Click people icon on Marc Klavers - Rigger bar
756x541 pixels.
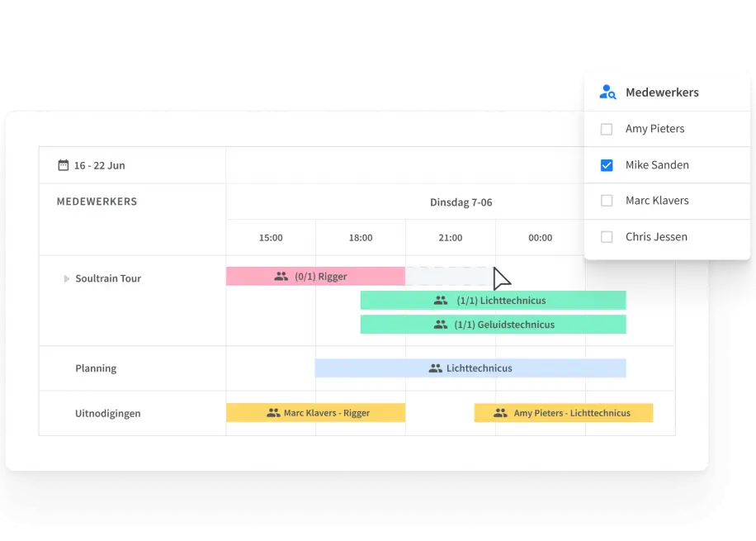(x=273, y=413)
